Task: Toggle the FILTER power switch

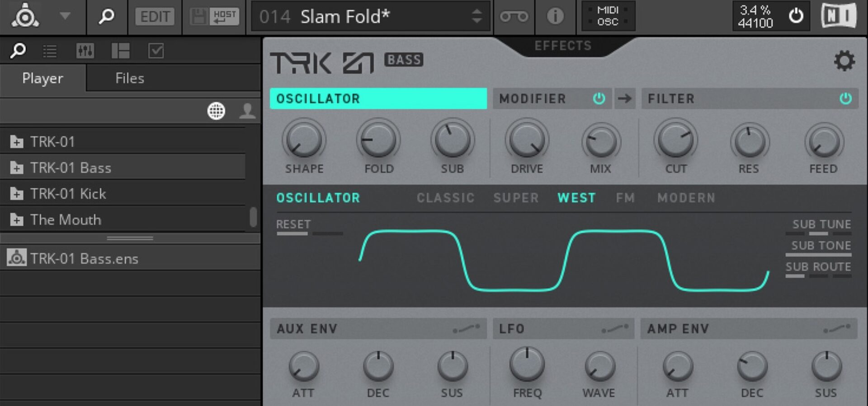Action: pyautogui.click(x=845, y=98)
